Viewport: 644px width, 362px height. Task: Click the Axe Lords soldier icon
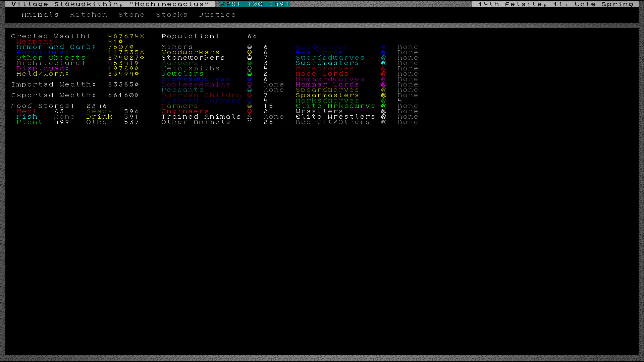coord(384,52)
